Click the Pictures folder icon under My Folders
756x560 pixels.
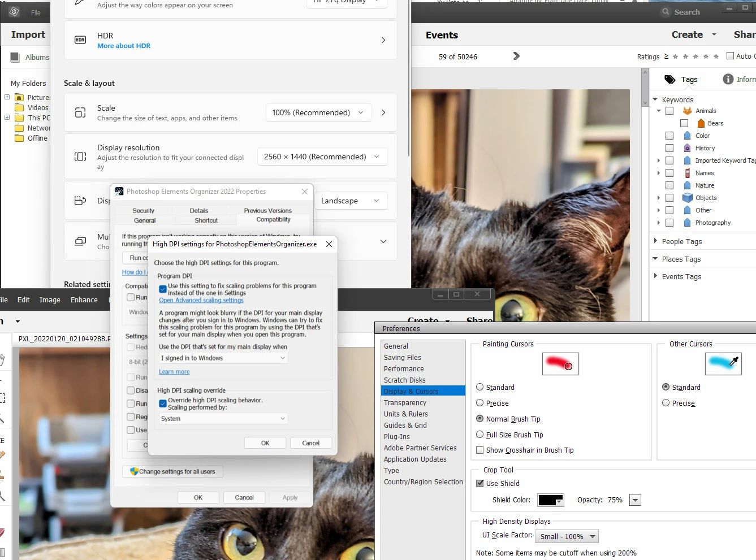pyautogui.click(x=19, y=97)
